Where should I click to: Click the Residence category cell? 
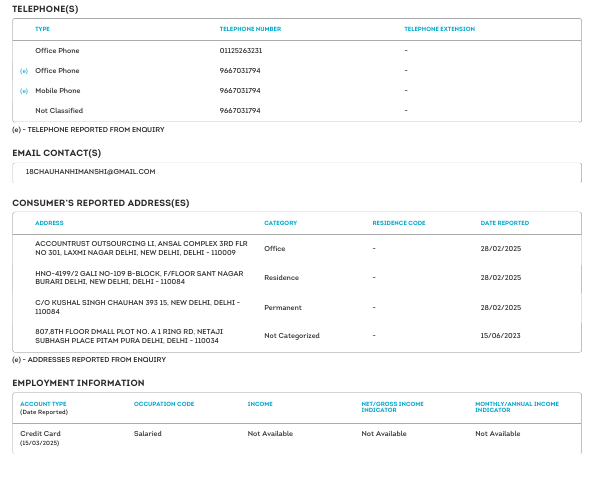(281, 278)
